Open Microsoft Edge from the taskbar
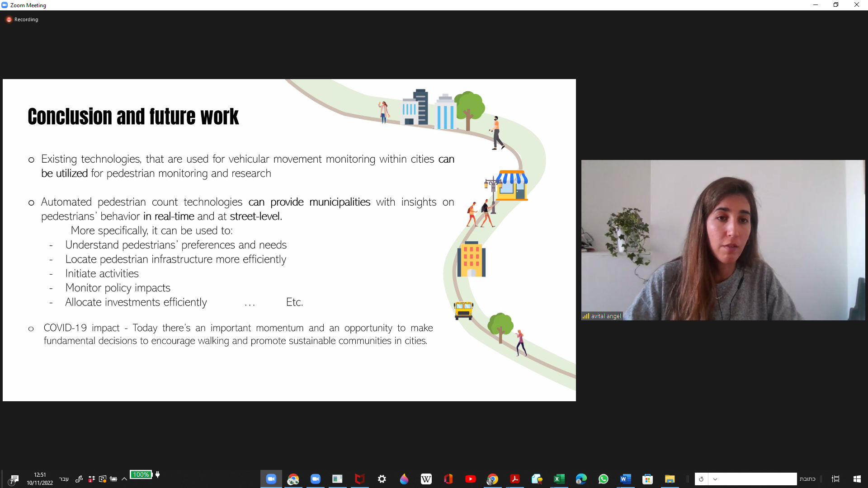The image size is (868, 488). coord(581,479)
